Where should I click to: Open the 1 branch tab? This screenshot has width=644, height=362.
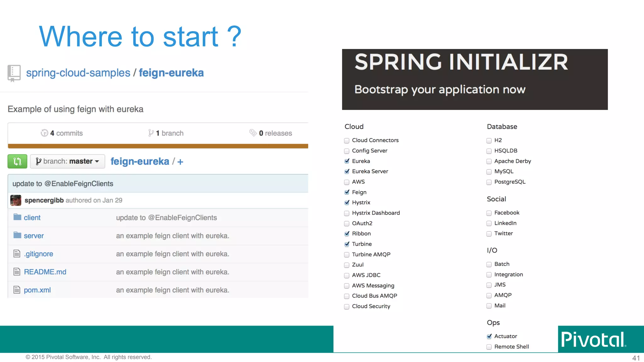click(x=166, y=133)
